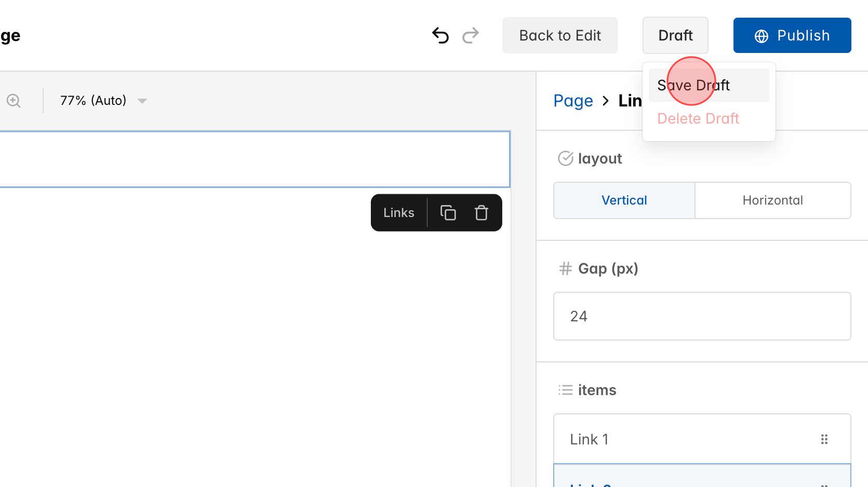Publish the page
The height and width of the screenshot is (487, 868).
792,35
